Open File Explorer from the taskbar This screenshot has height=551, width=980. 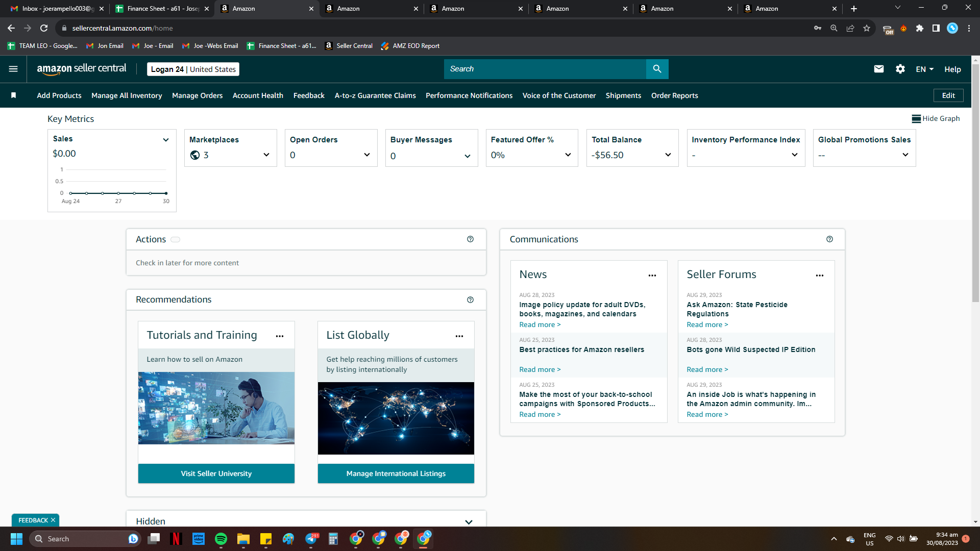tap(243, 539)
